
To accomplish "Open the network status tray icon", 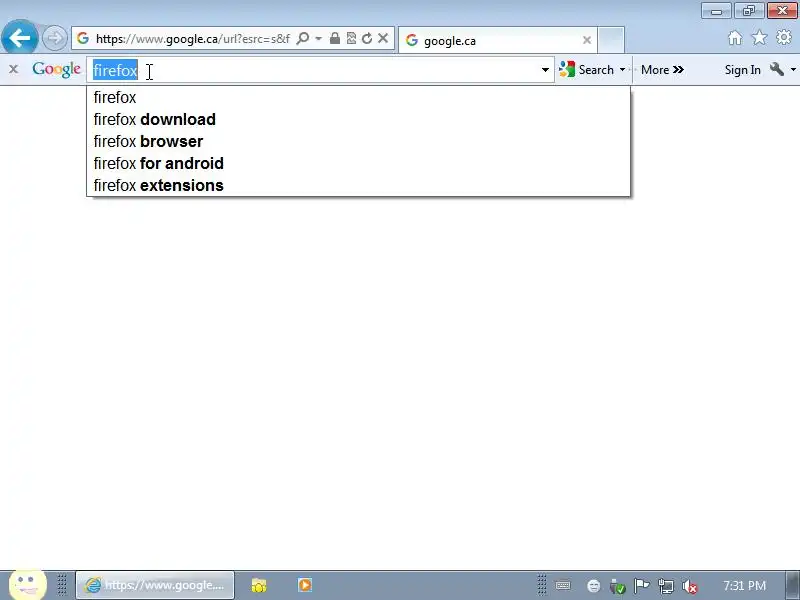I will click(x=666, y=586).
